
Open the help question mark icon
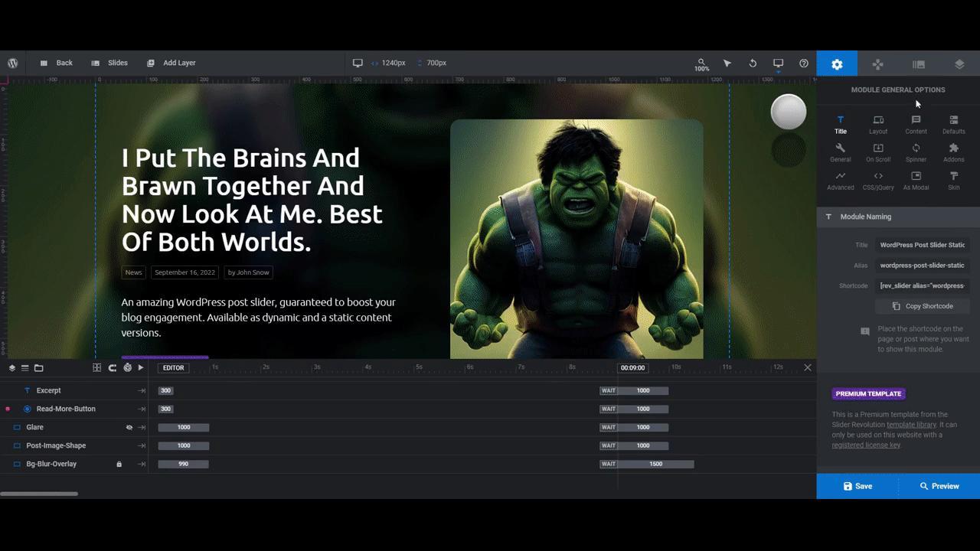(x=803, y=63)
